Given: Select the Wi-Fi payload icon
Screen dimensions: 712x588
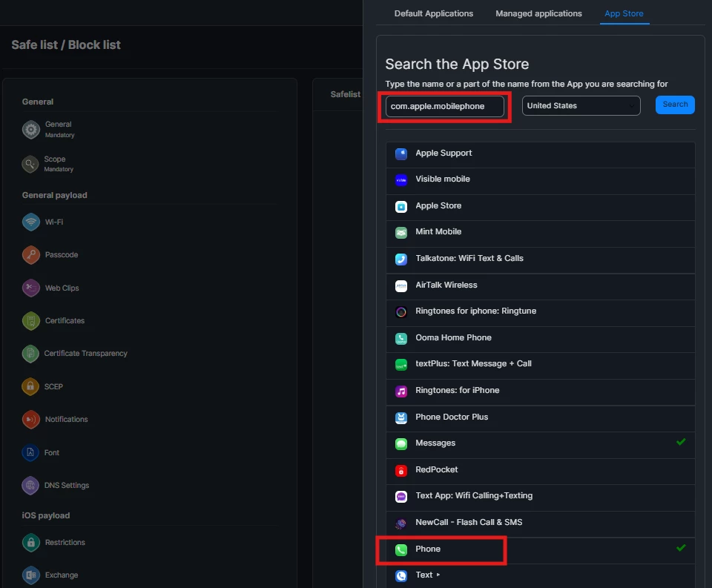Looking at the screenshot, I should [31, 222].
